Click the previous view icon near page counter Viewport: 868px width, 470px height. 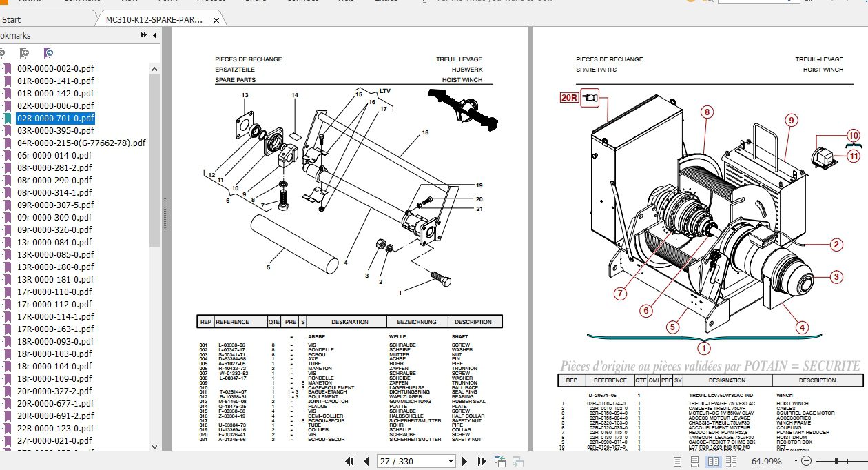[499, 462]
